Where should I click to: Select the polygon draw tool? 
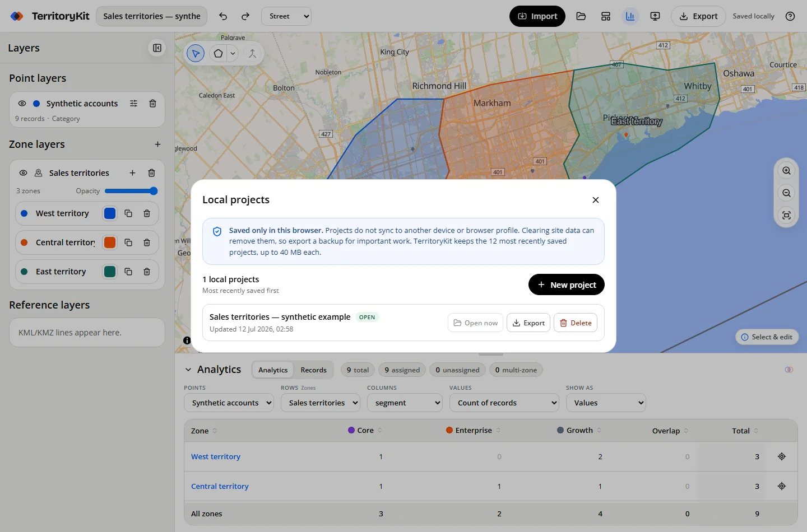click(218, 54)
